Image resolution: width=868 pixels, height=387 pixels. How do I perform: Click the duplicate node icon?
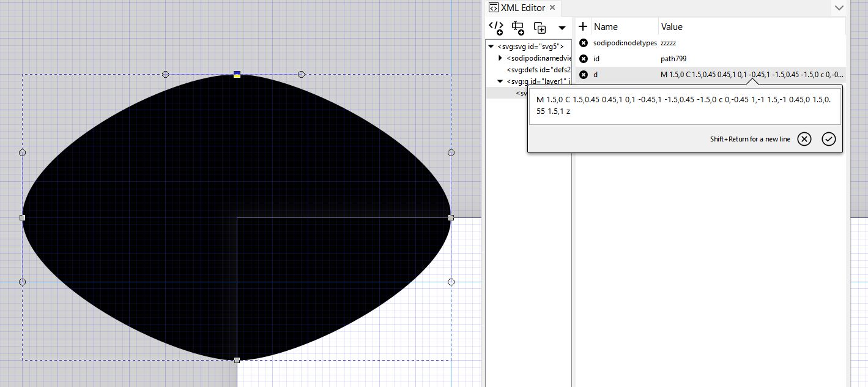540,28
